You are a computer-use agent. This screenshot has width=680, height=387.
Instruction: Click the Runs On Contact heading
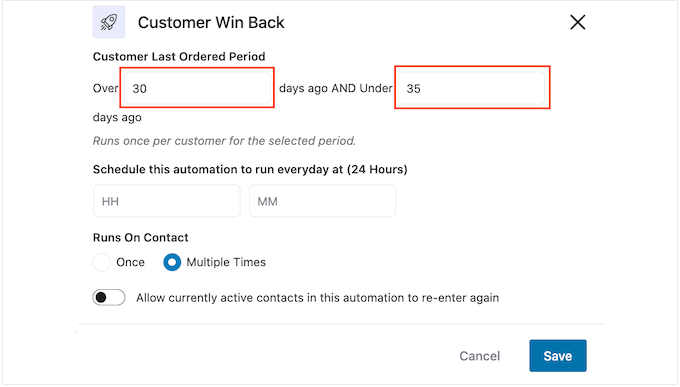141,237
